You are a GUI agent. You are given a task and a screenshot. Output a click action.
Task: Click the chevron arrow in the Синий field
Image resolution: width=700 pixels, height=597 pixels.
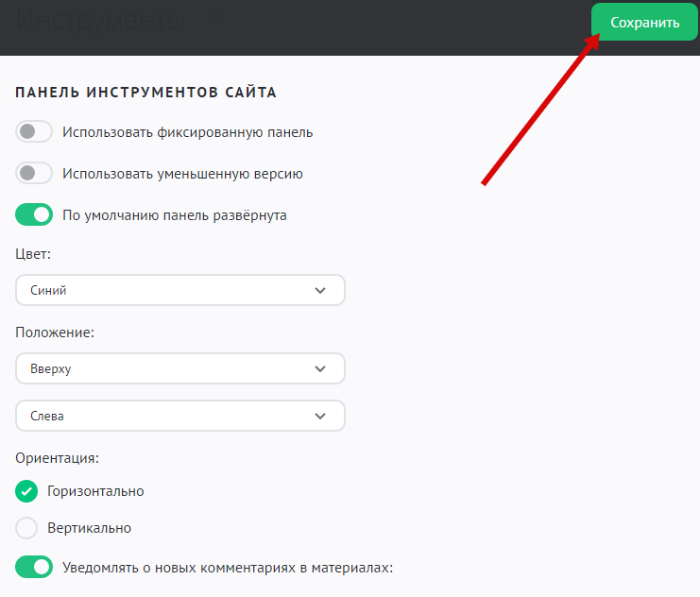320,291
